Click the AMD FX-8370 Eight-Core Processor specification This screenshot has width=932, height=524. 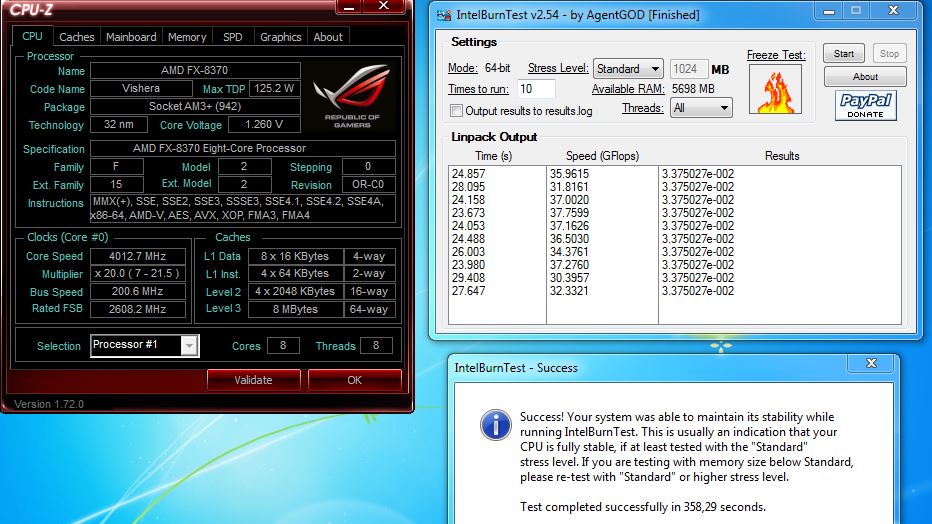pos(243,149)
